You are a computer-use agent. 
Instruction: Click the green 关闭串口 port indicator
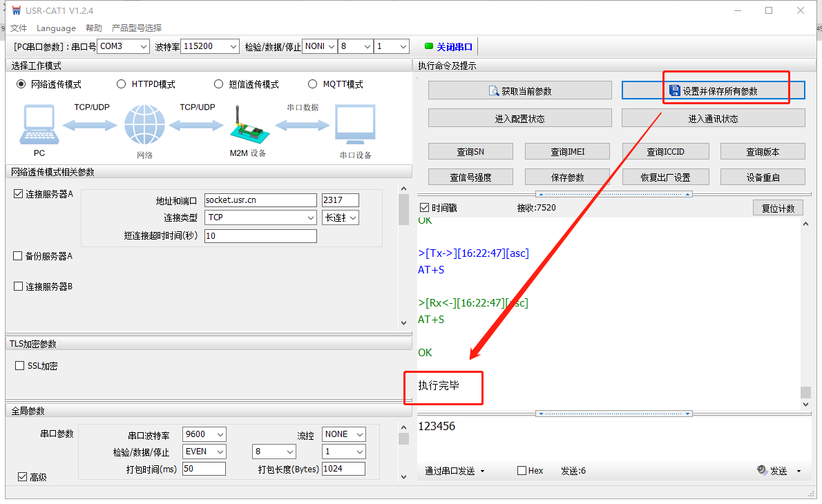(429, 46)
